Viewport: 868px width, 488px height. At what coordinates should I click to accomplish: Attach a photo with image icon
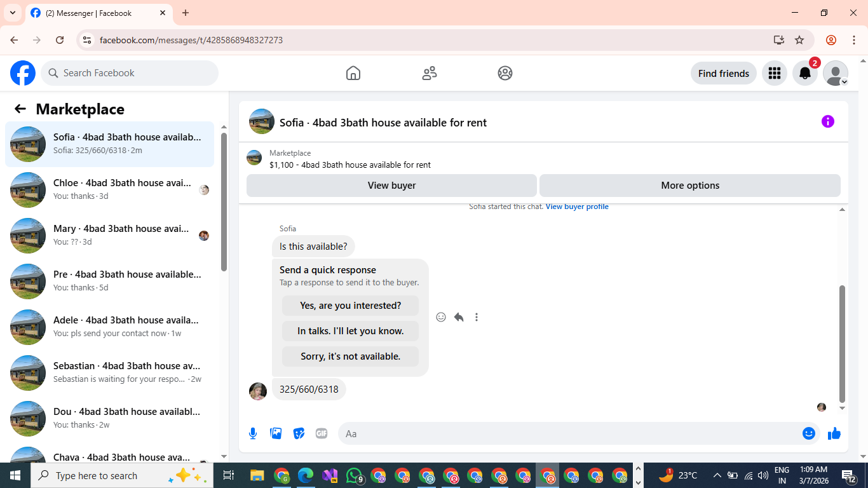276,433
